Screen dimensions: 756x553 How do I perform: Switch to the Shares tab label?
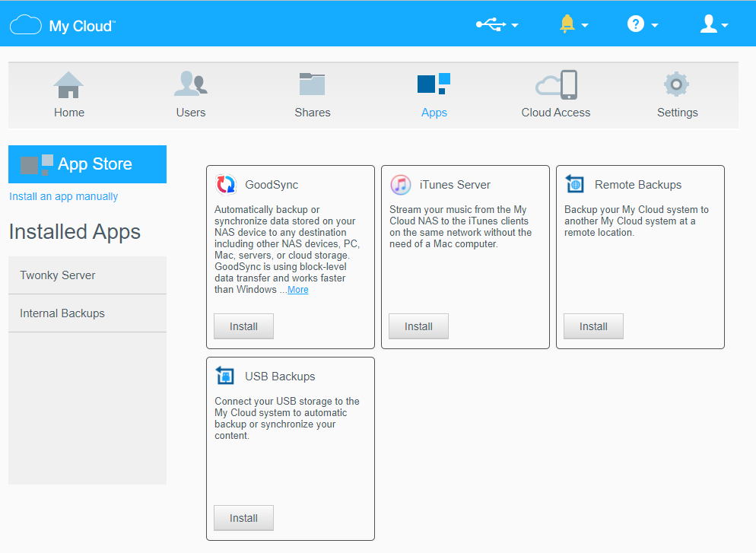coord(313,113)
